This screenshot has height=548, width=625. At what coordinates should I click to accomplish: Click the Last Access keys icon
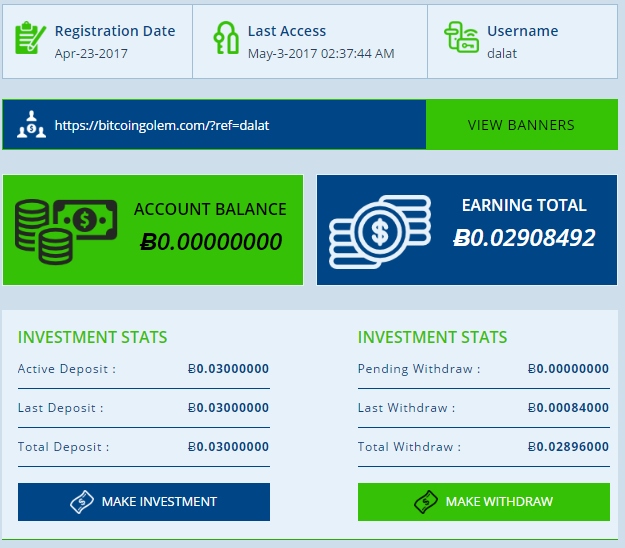pyautogui.click(x=226, y=38)
